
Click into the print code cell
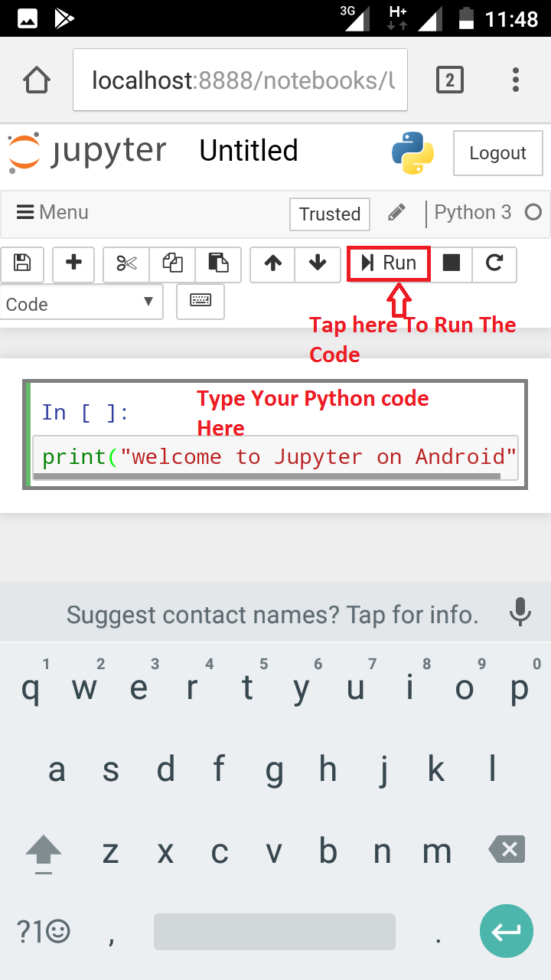point(275,457)
